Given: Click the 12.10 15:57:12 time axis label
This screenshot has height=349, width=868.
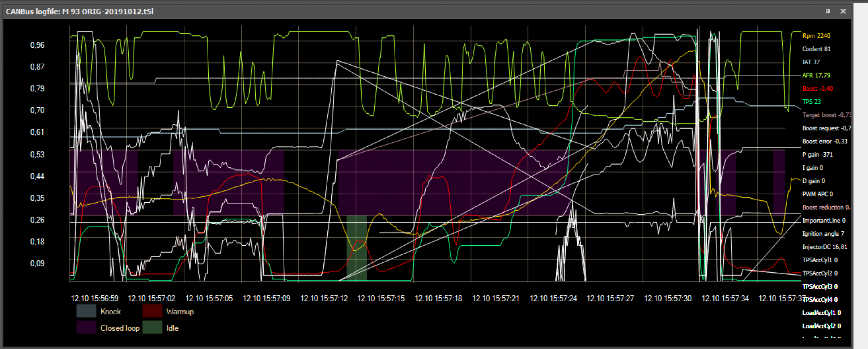Looking at the screenshot, I should click(x=324, y=298).
